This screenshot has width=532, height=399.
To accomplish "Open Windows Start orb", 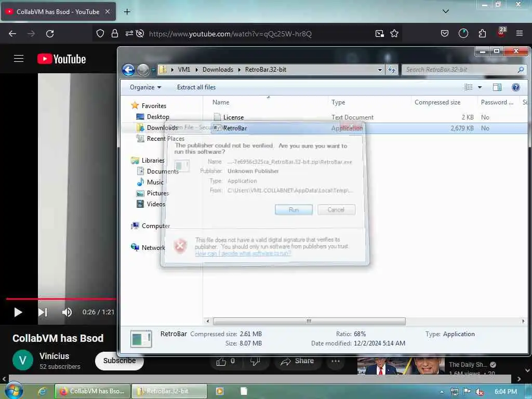I will [14, 391].
